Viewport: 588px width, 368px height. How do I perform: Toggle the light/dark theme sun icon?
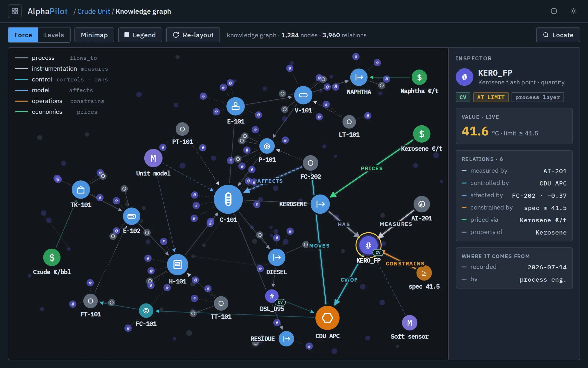pyautogui.click(x=573, y=11)
